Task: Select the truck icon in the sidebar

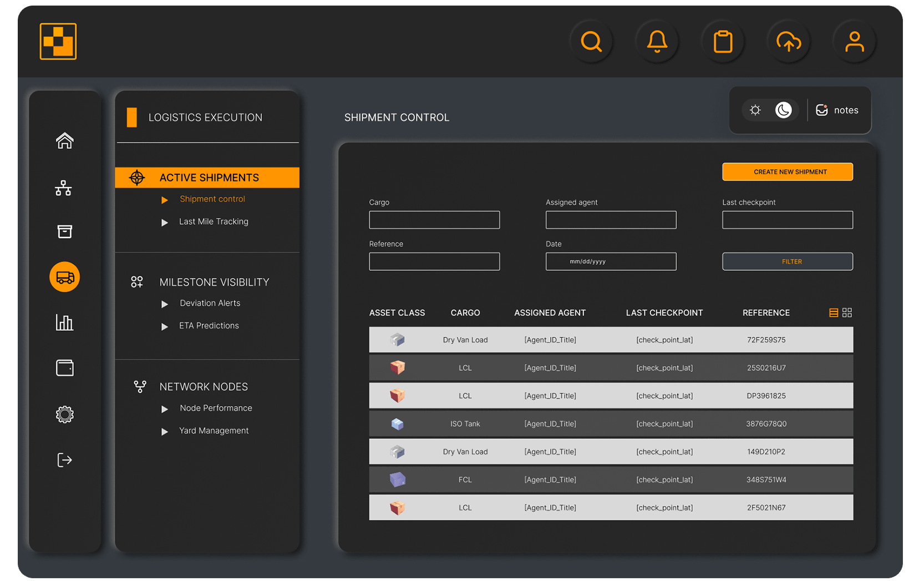Action: (64, 277)
